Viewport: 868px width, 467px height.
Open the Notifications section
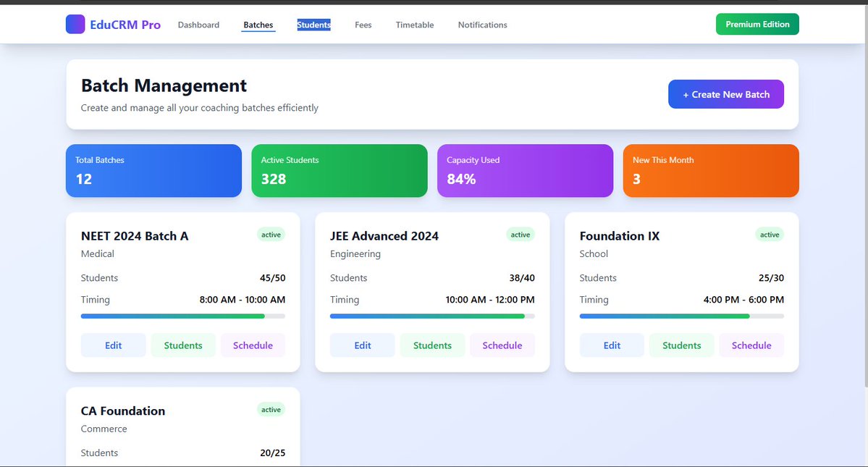click(481, 25)
